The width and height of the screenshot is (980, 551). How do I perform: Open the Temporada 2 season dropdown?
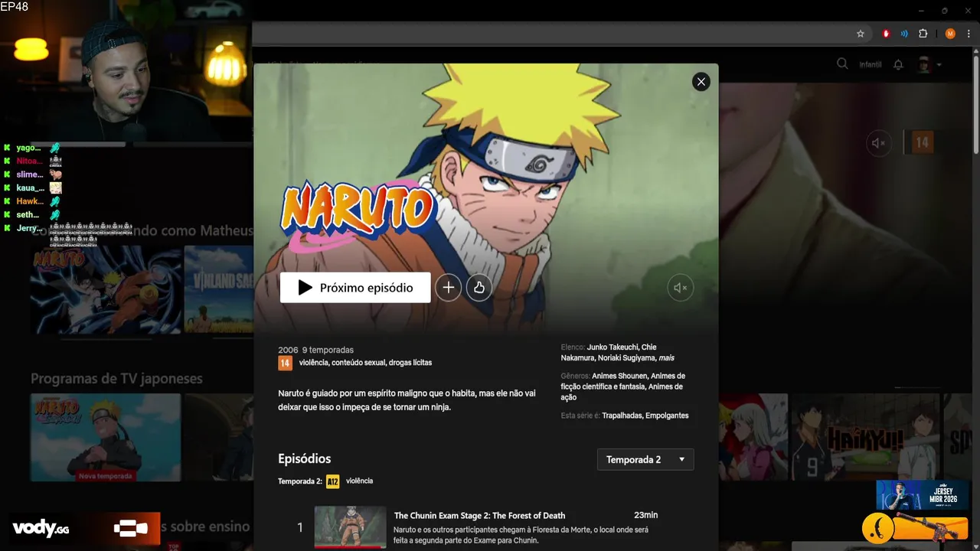[645, 459]
